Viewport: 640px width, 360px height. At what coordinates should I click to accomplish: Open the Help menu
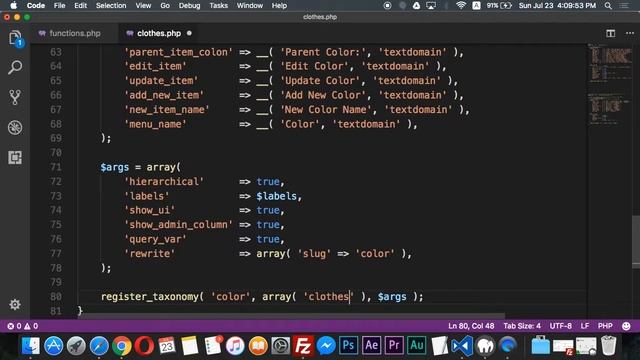click(279, 6)
